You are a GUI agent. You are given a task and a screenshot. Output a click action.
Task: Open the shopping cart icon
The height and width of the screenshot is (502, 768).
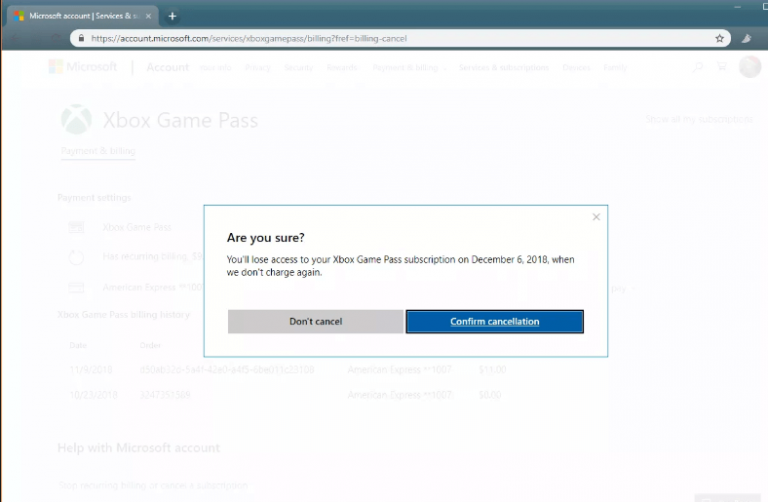click(x=721, y=66)
